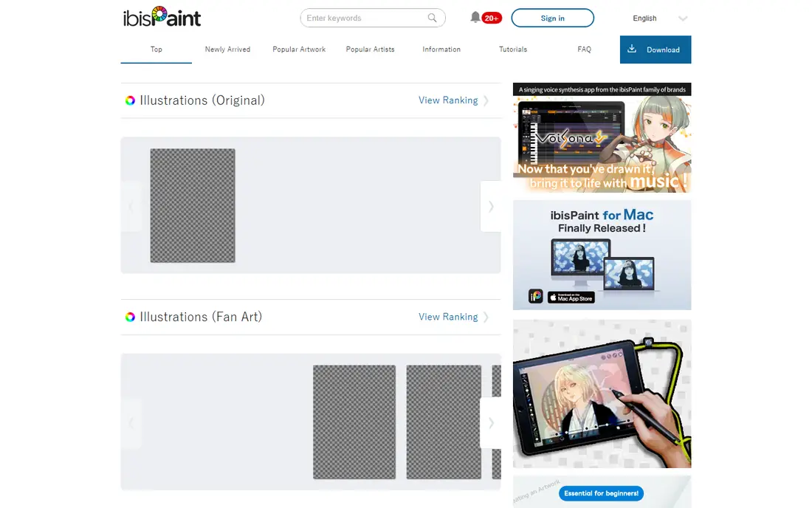Click the ibisPaint app icon in Mac banner
The image size is (812, 508).
click(x=535, y=296)
